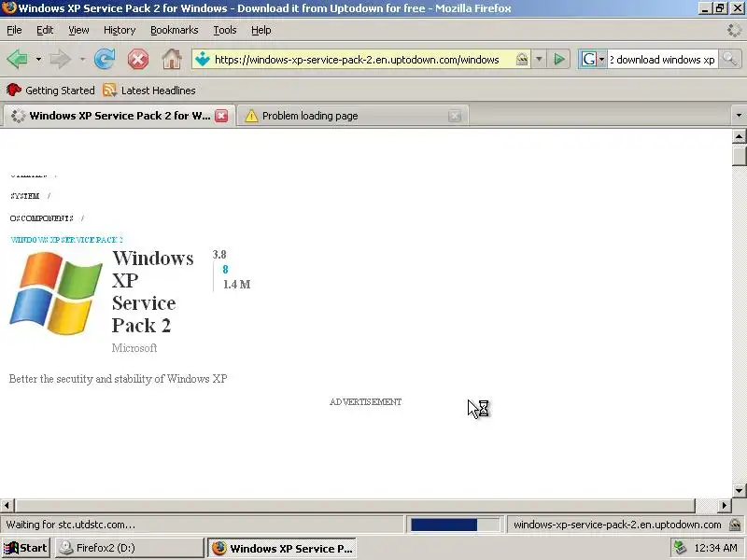Open the History menu
The height and width of the screenshot is (560, 747).
[120, 30]
